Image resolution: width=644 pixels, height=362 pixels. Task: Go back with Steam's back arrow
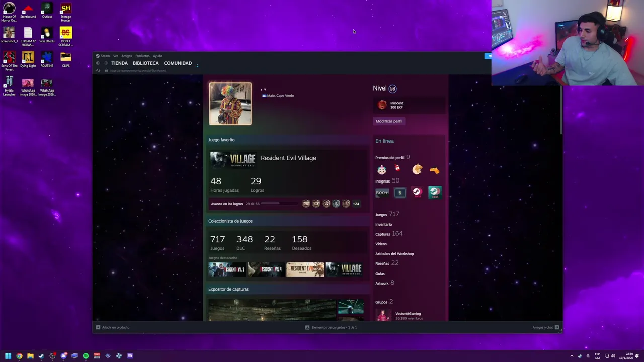[98, 63]
